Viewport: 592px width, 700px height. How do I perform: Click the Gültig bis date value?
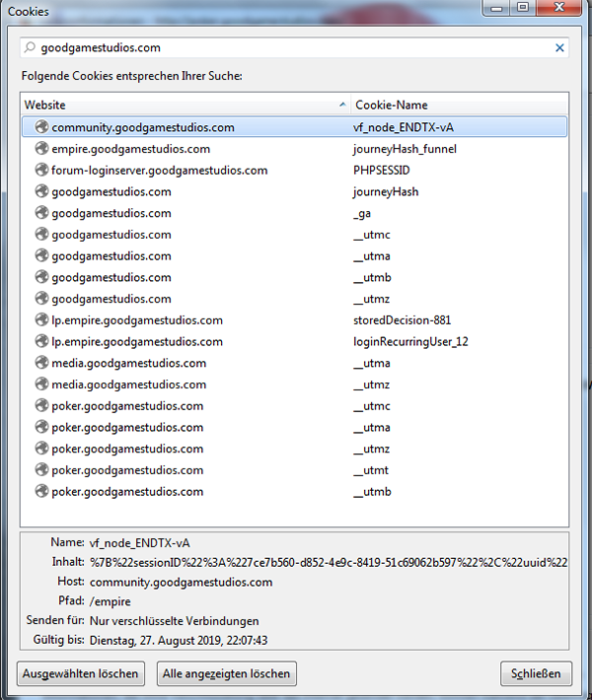coord(179,641)
